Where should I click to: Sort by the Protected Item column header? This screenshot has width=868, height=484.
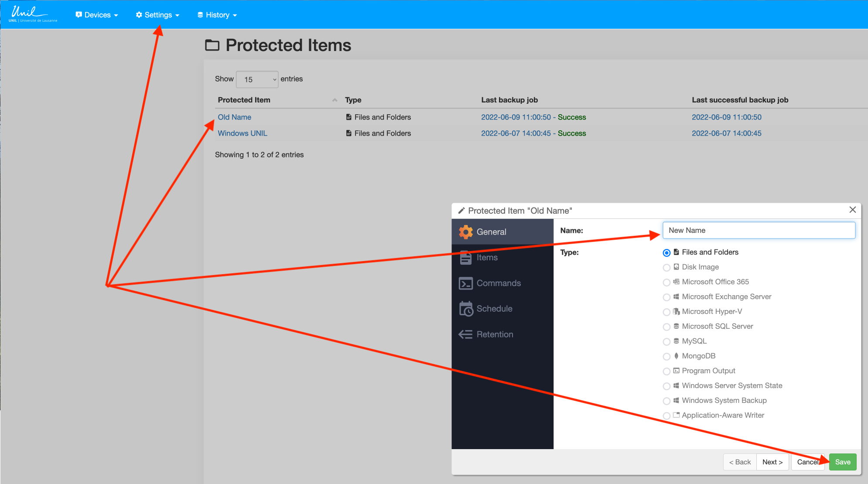pyautogui.click(x=244, y=100)
